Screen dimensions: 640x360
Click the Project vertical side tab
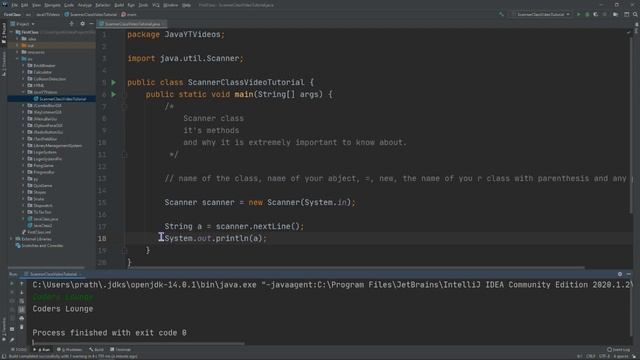pos(4,33)
